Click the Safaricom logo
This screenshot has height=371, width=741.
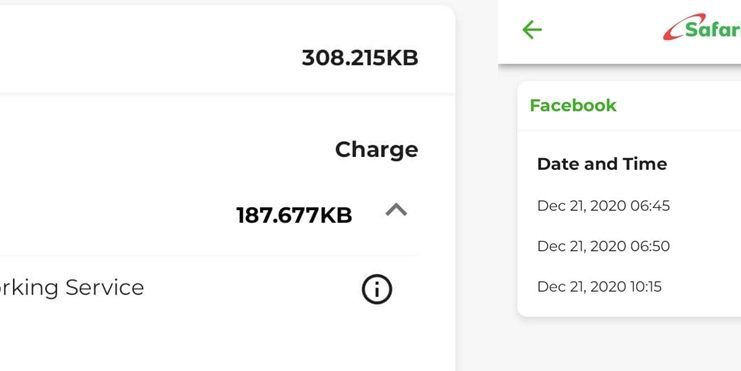tap(702, 27)
